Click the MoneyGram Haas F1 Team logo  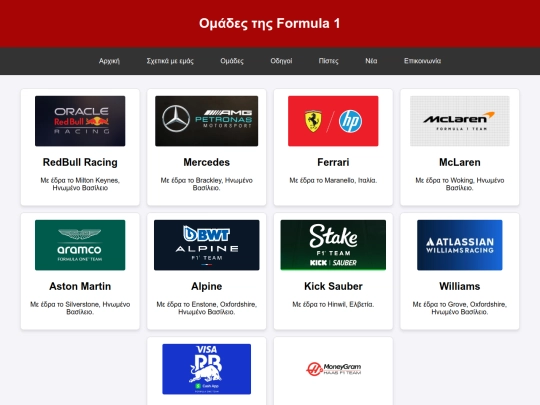(x=333, y=369)
